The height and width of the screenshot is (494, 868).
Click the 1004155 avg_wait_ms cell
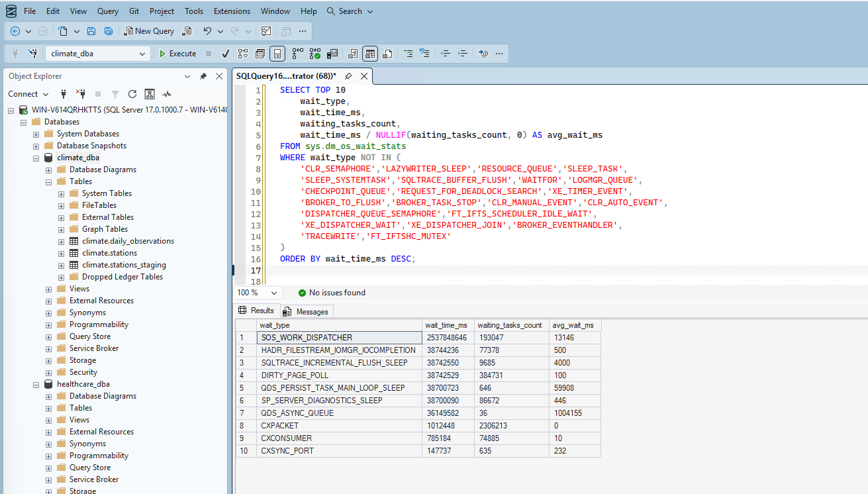[575, 413]
